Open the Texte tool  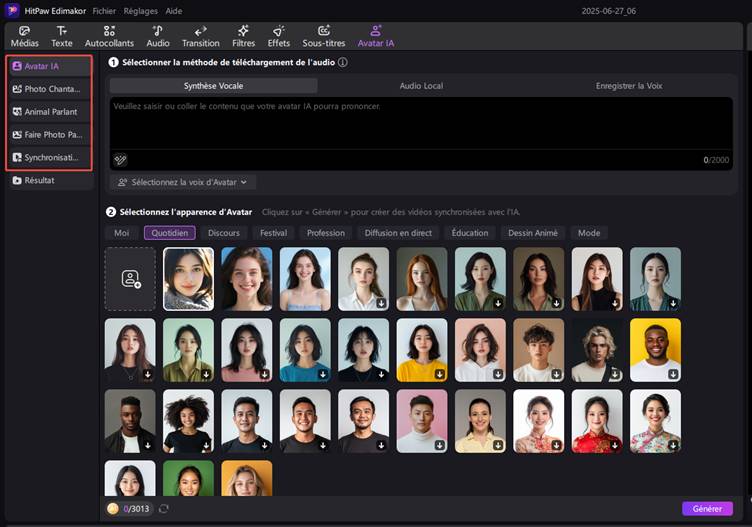(62, 36)
